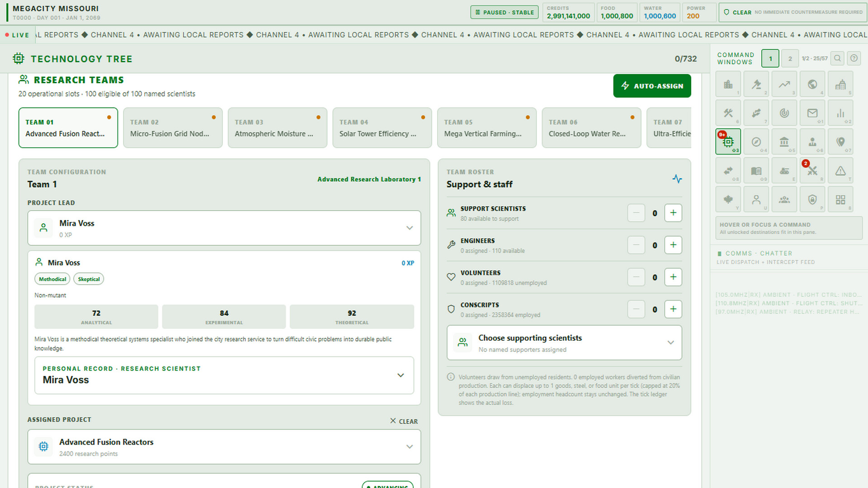Screen dimensions: 868x488
Task: Add one Volunteer to the team
Action: [673, 277]
